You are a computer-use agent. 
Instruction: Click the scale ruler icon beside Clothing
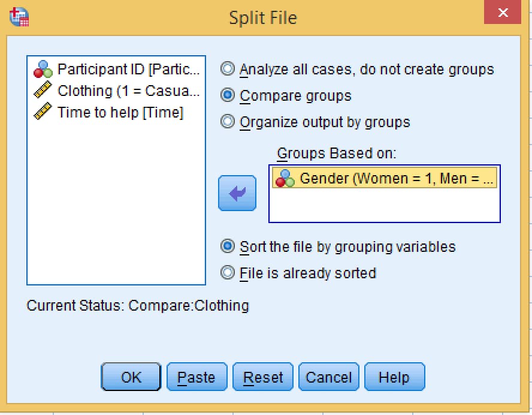43,90
